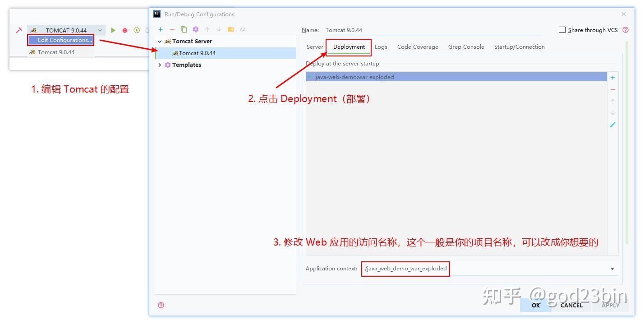The height and width of the screenshot is (325, 644).
Task: Add a deployment artifact with plus icon
Action: (x=612, y=77)
